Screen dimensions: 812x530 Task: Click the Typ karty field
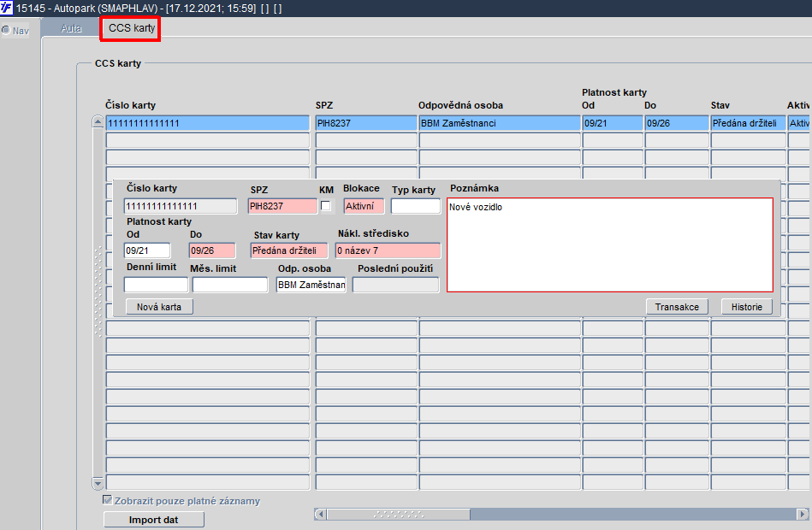click(415, 206)
